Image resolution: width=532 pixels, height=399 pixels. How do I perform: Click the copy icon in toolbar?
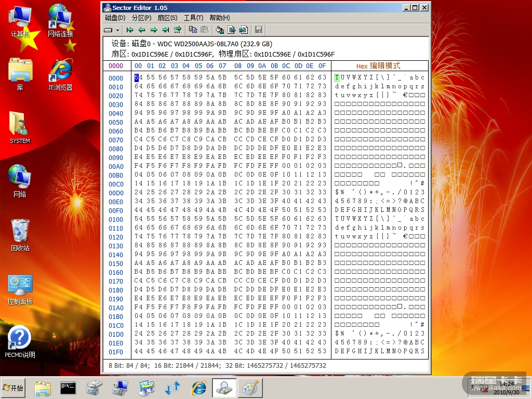point(193,30)
